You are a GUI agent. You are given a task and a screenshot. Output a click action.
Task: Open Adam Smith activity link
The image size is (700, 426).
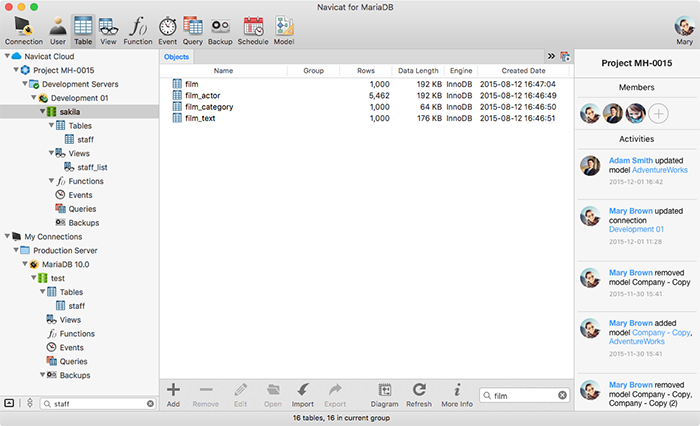pos(631,160)
